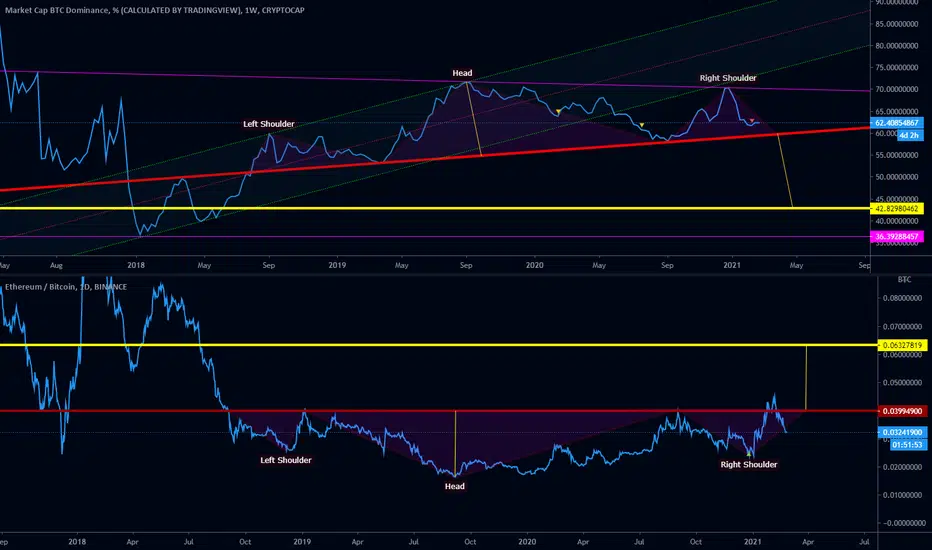Viewport: 932px width, 550px height.
Task: Click the red 0.03994900 price label
Action: coord(902,411)
